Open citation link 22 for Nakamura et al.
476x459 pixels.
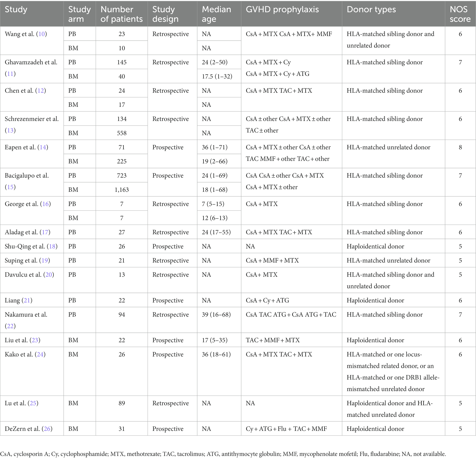coord(10,326)
